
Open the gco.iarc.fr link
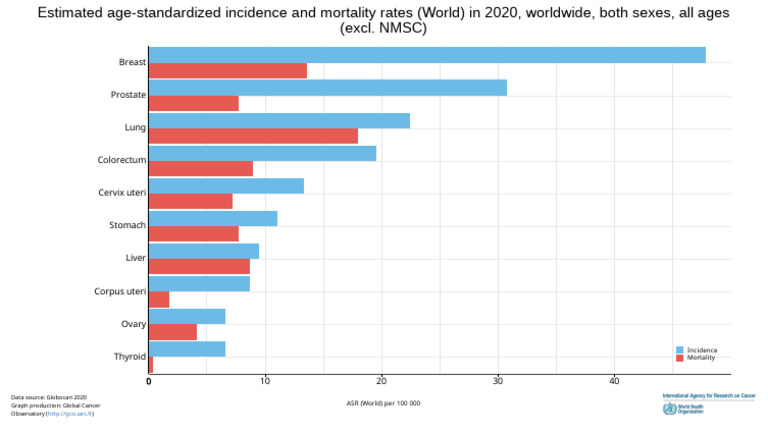(70, 414)
